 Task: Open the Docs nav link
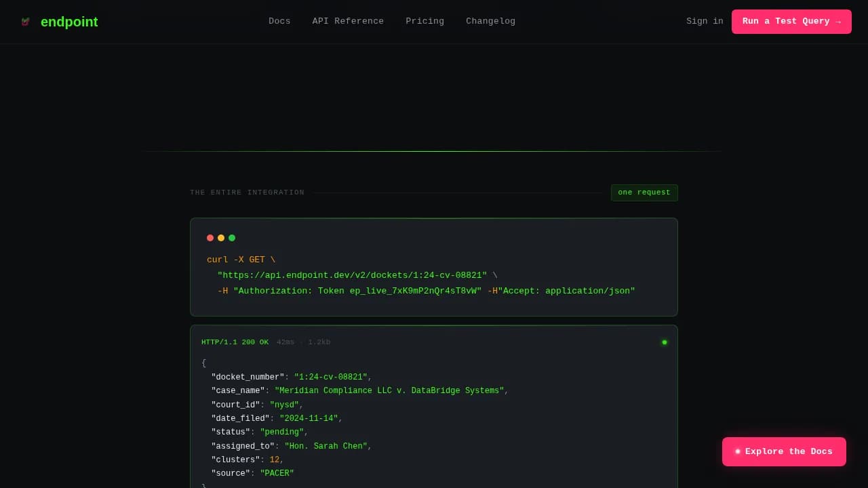(279, 22)
